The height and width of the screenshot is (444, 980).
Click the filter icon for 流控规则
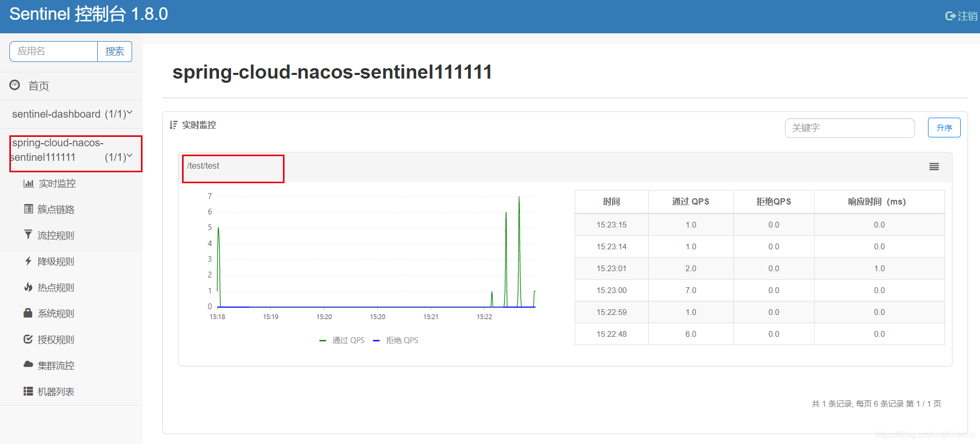28,235
